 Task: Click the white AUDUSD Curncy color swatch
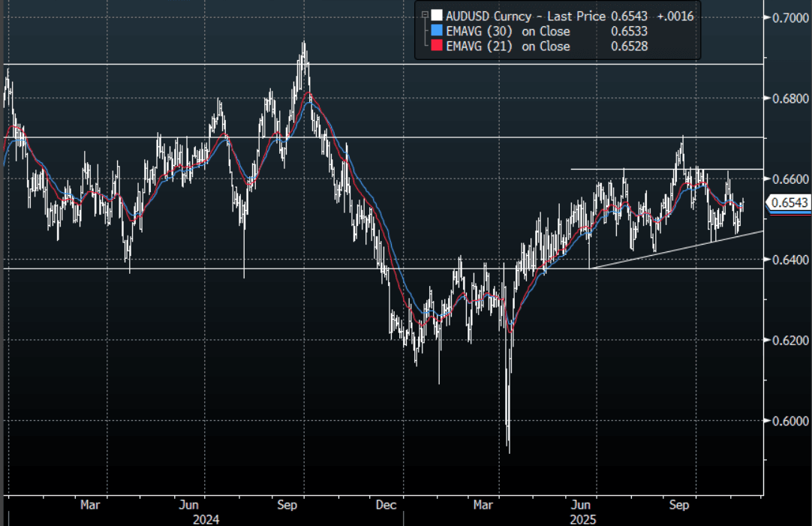click(x=436, y=16)
